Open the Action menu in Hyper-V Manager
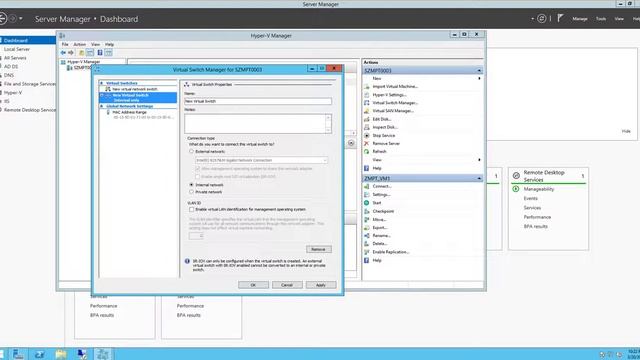This screenshot has width=640, height=360. point(80,44)
